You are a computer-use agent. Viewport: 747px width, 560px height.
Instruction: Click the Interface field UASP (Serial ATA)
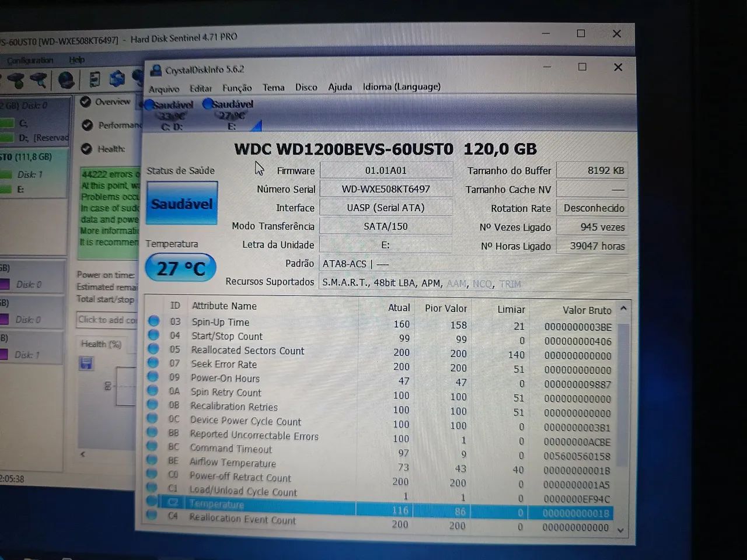click(386, 208)
